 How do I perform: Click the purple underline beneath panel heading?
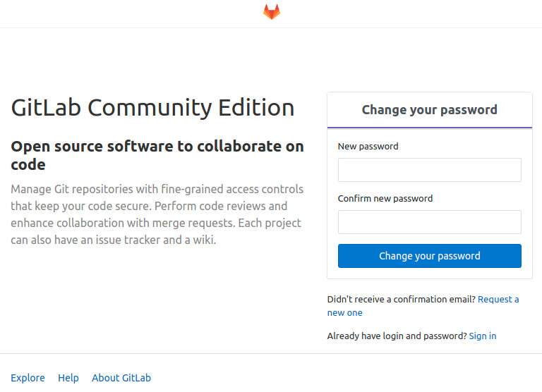tap(429, 128)
